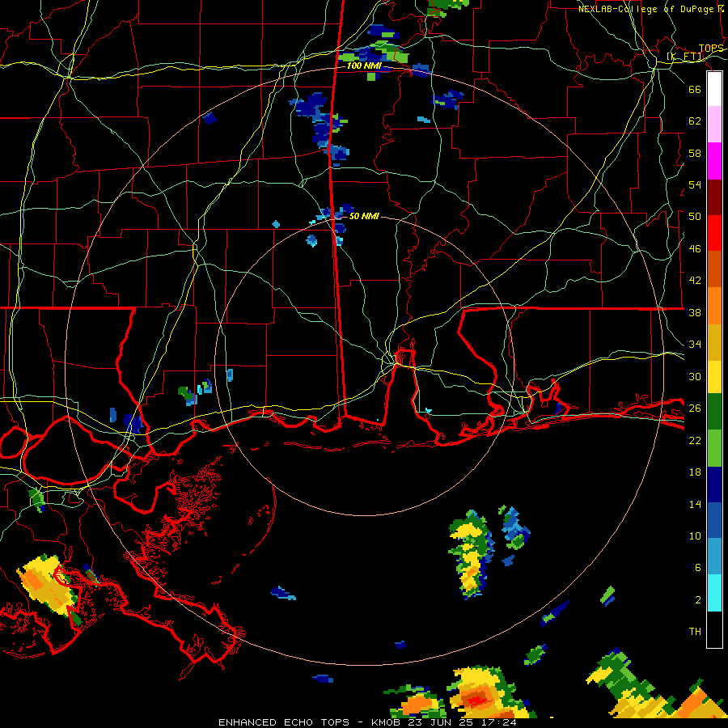The height and width of the screenshot is (728, 728).
Task: Click the legend value "6"
Action: click(x=698, y=568)
